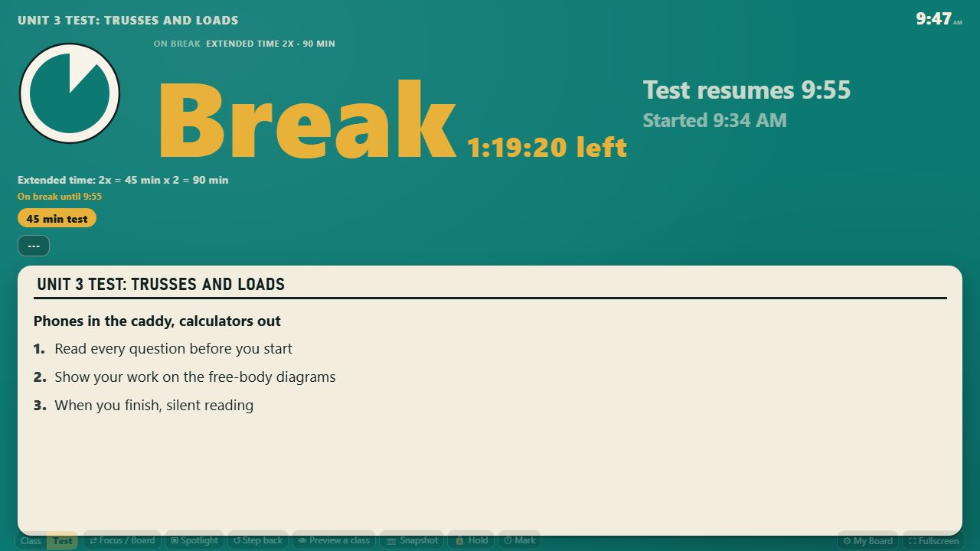Click the large Break heading
The image size is (980, 551).
(307, 119)
